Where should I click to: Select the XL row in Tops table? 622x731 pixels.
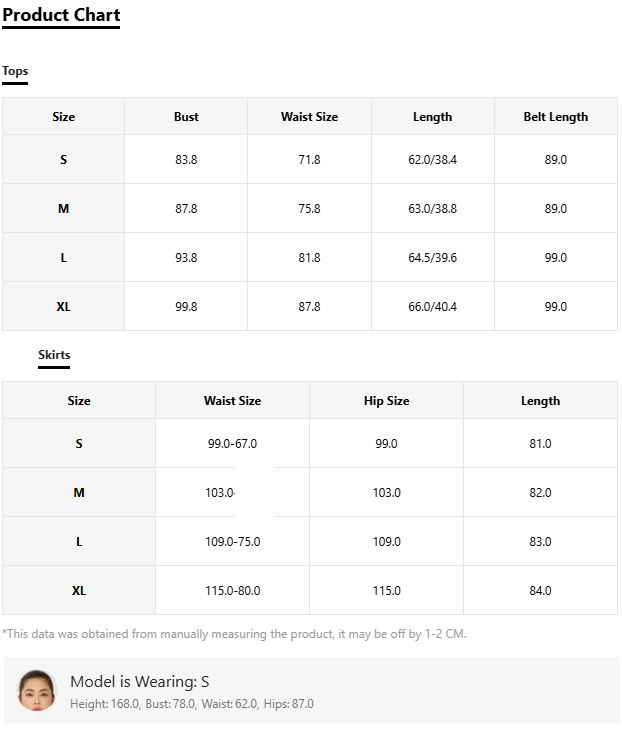tap(310, 307)
